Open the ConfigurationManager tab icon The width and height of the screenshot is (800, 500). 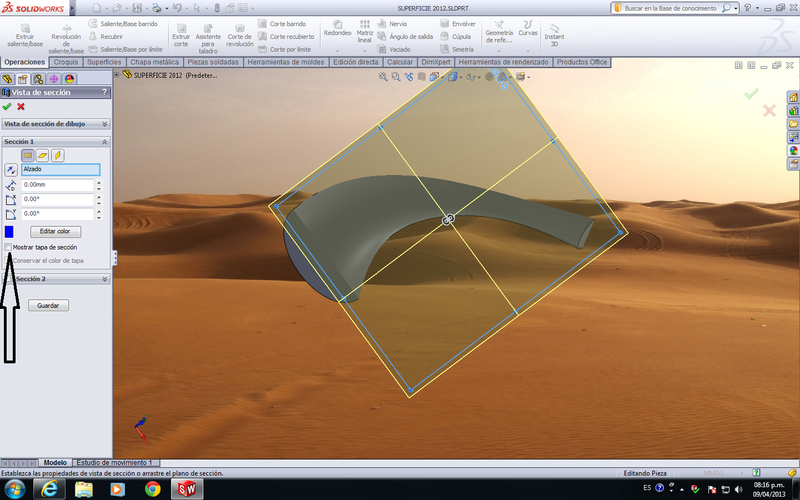(38, 79)
